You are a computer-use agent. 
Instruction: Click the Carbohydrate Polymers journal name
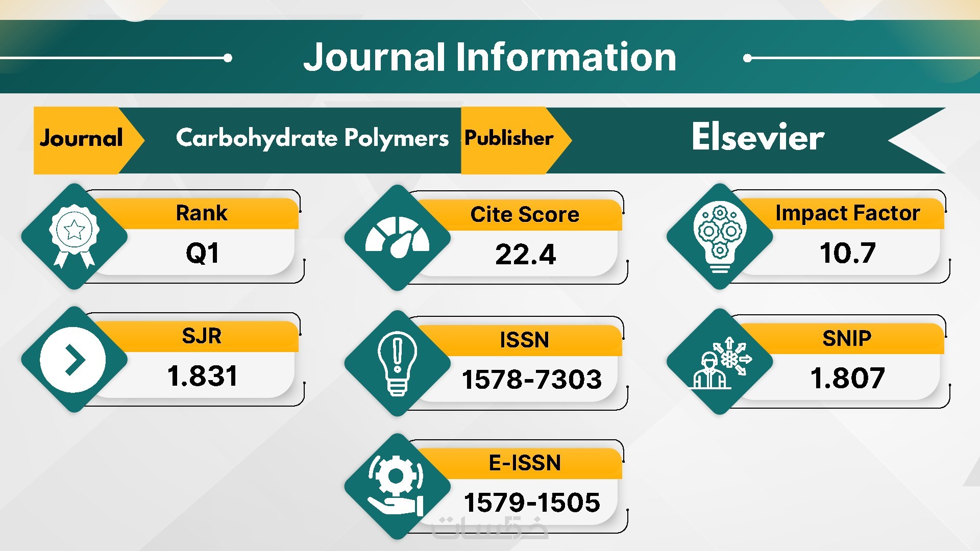[x=312, y=138]
